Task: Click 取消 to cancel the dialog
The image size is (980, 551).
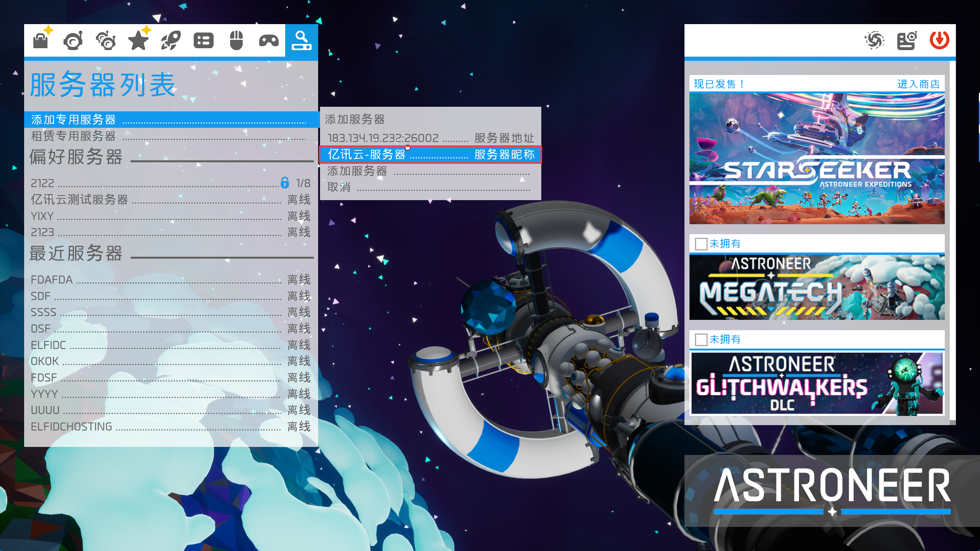Action: (430, 187)
